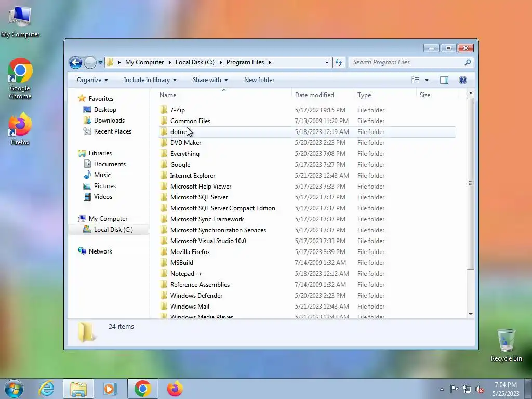Toggle the preview pane

tap(444, 80)
